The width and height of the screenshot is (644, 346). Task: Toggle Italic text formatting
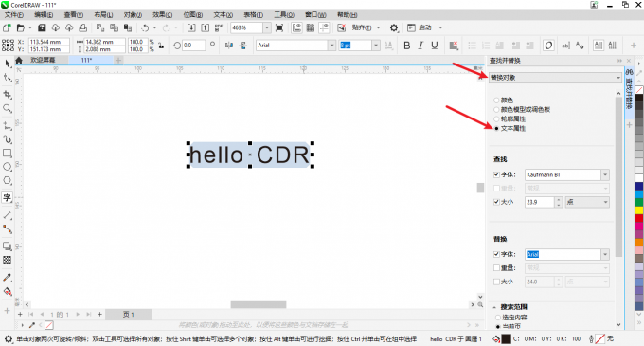[420, 46]
